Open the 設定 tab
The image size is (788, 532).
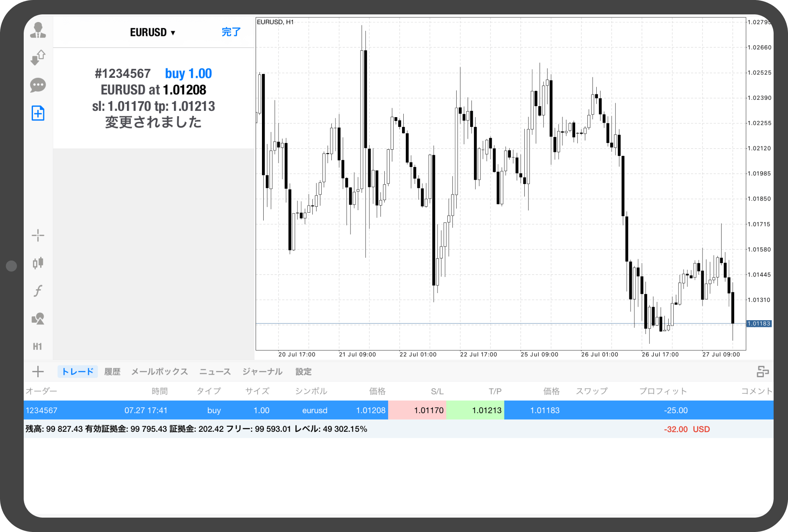coord(303,372)
